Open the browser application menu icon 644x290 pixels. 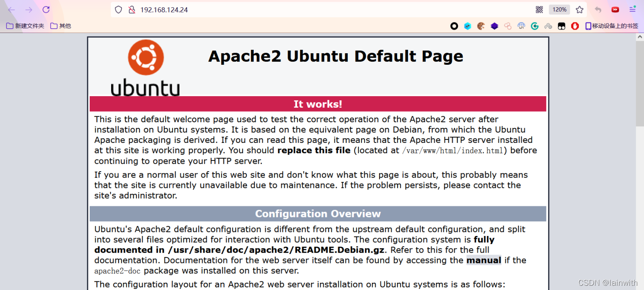pyautogui.click(x=632, y=9)
